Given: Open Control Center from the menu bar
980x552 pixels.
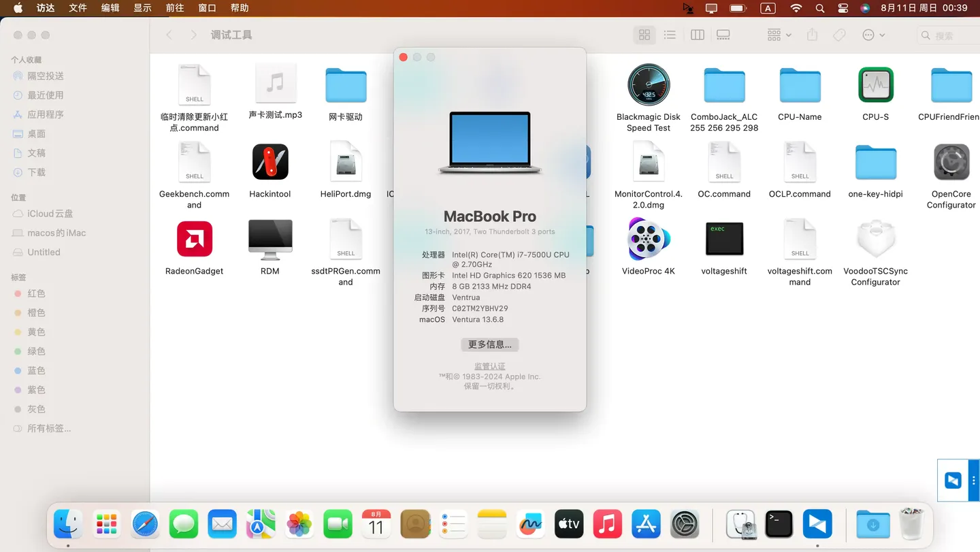Looking at the screenshot, I should pos(843,8).
